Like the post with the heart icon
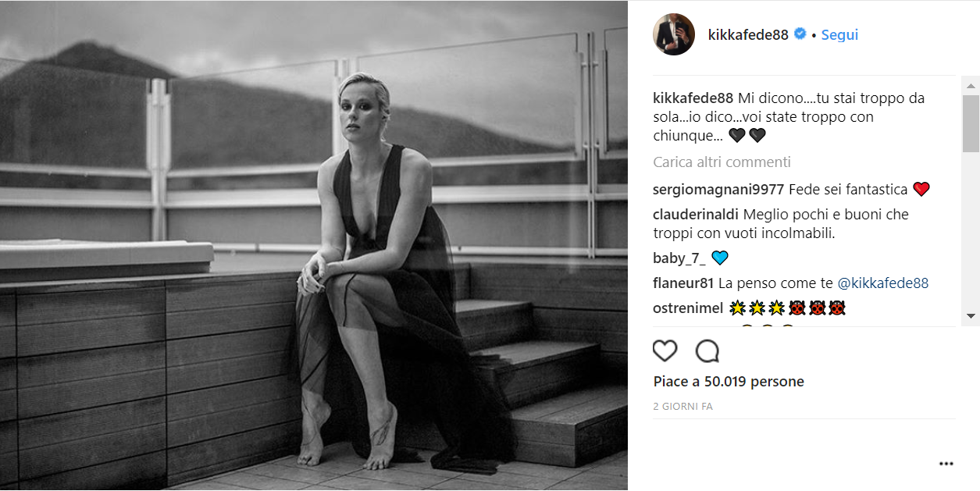 click(665, 351)
